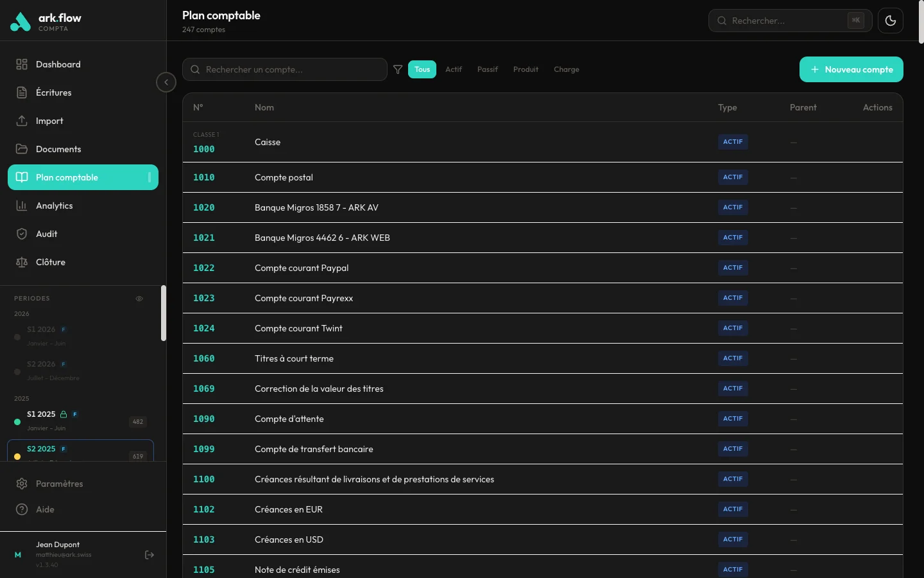
Task: Select the Audit shield icon
Action: click(21, 234)
